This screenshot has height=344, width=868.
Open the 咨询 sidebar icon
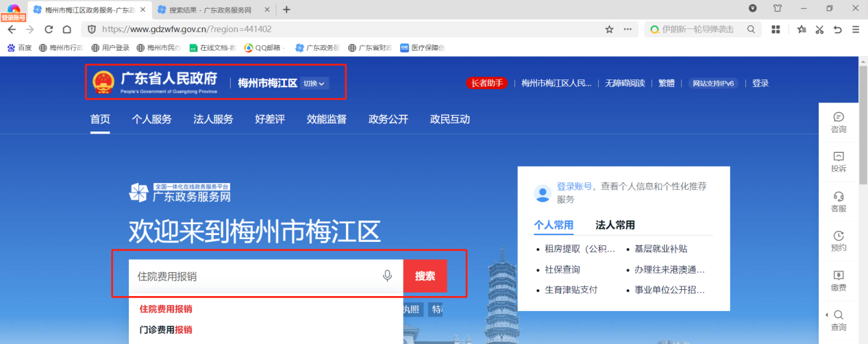pyautogui.click(x=839, y=123)
